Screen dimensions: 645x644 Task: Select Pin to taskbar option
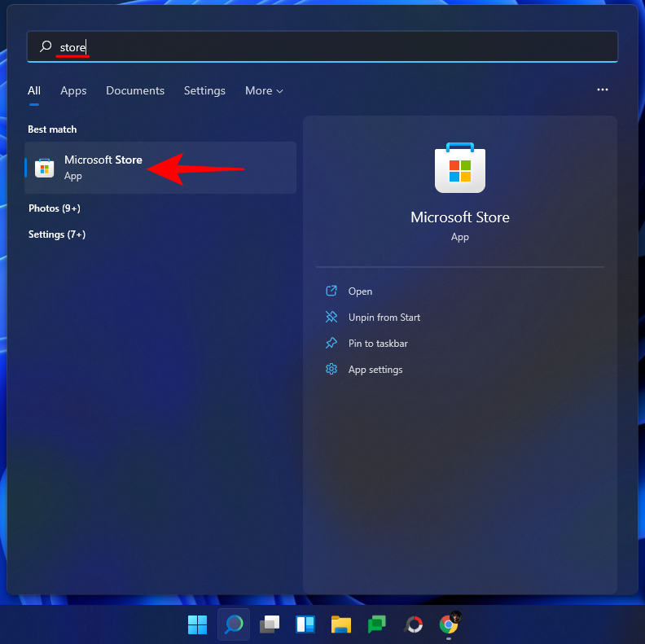point(378,344)
